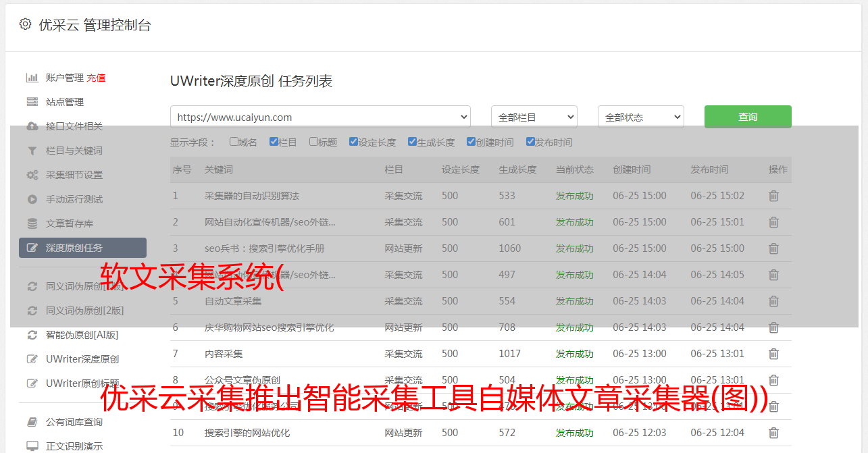Image resolution: width=868 pixels, height=453 pixels.
Task: Delete row 1 采集器的自动识别算法
Action: click(774, 196)
